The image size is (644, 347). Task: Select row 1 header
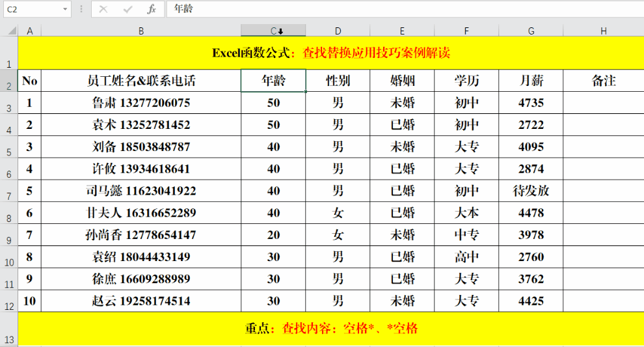coord(8,53)
